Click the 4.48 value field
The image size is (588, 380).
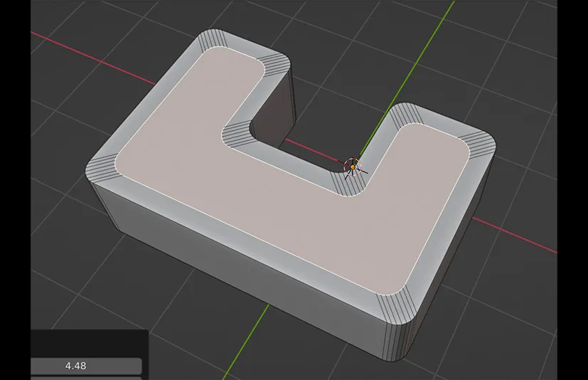pos(86,366)
